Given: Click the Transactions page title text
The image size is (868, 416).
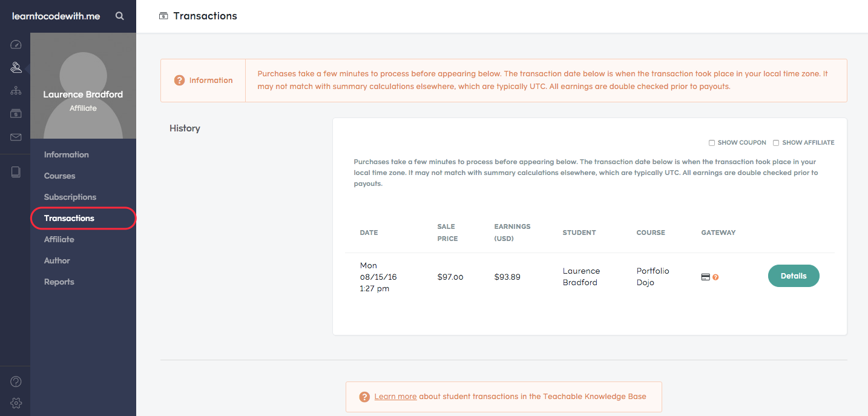Looking at the screenshot, I should click(205, 16).
